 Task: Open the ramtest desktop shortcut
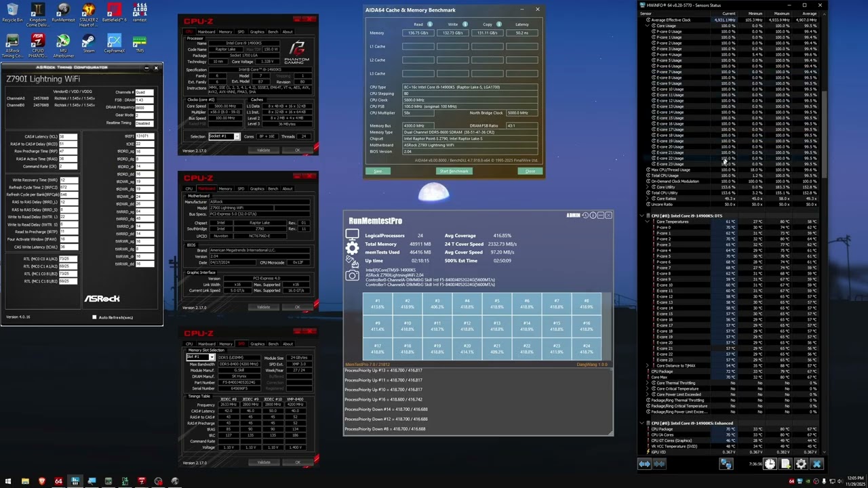[140, 13]
